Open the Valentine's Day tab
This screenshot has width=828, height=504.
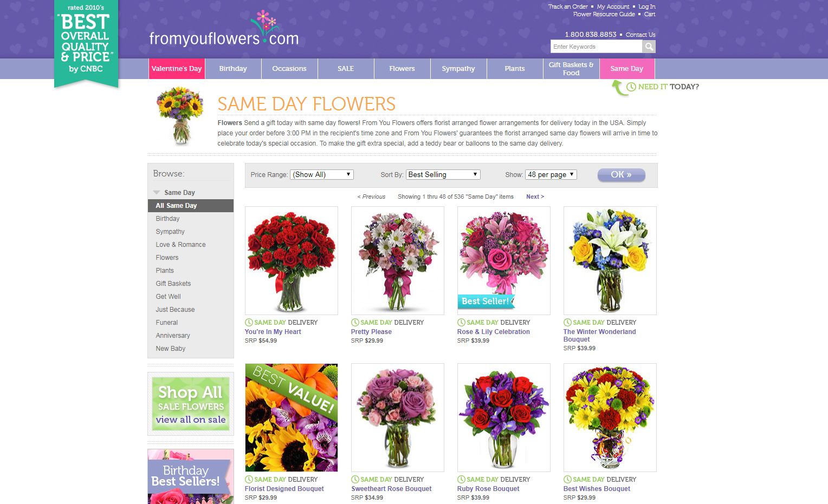click(177, 69)
